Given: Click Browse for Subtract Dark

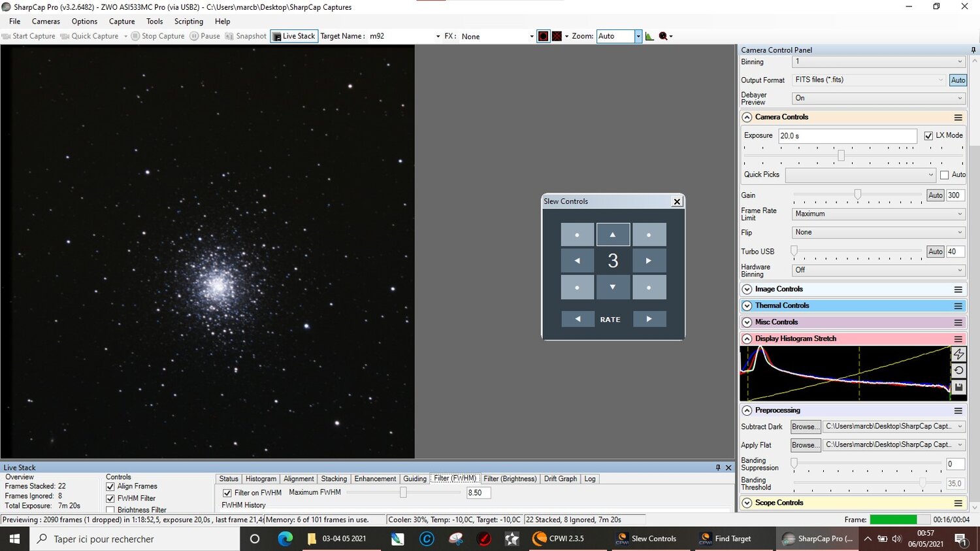Looking at the screenshot, I should pos(805,427).
